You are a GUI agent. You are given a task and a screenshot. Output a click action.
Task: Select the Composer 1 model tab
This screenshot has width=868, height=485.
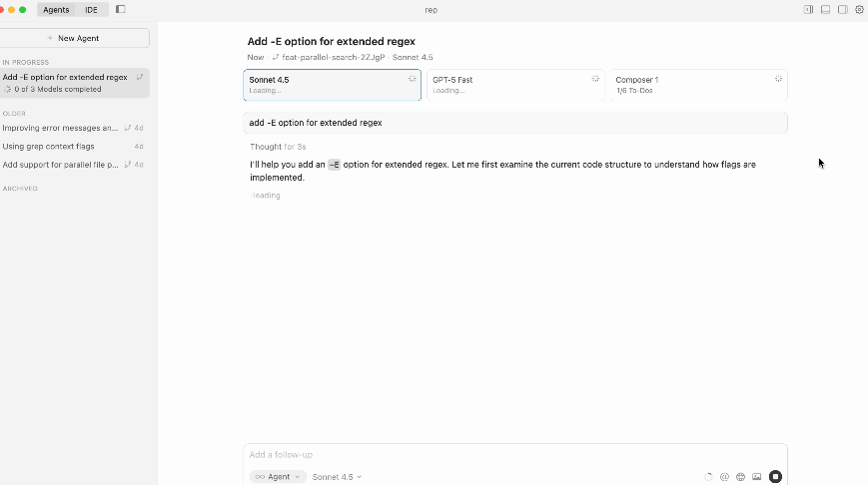[x=696, y=85]
